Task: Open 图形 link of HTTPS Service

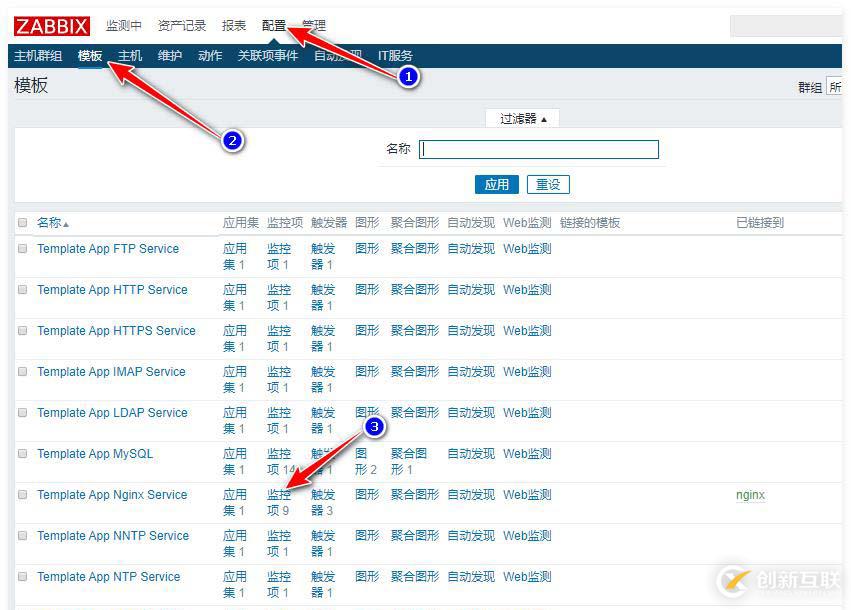Action: pos(367,331)
